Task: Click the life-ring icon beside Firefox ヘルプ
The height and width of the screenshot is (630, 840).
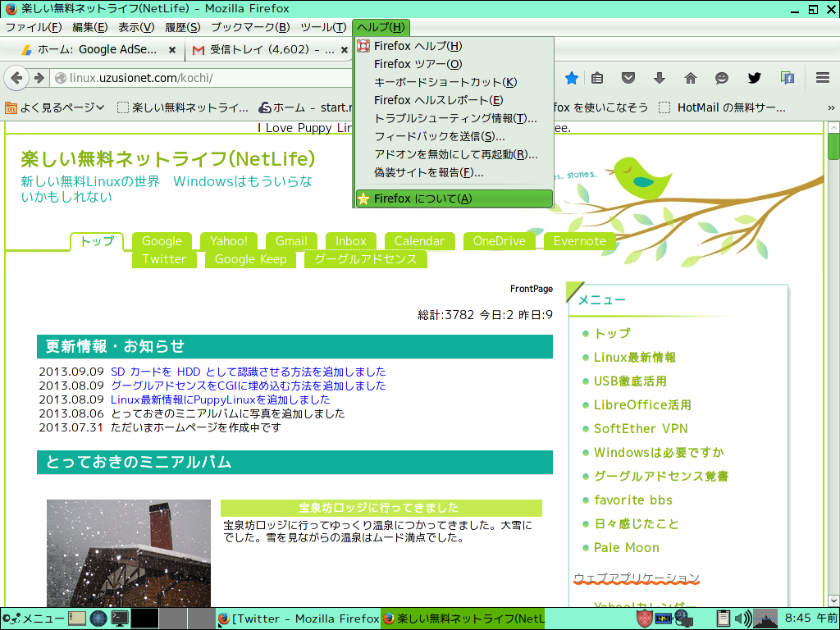Action: pyautogui.click(x=363, y=46)
